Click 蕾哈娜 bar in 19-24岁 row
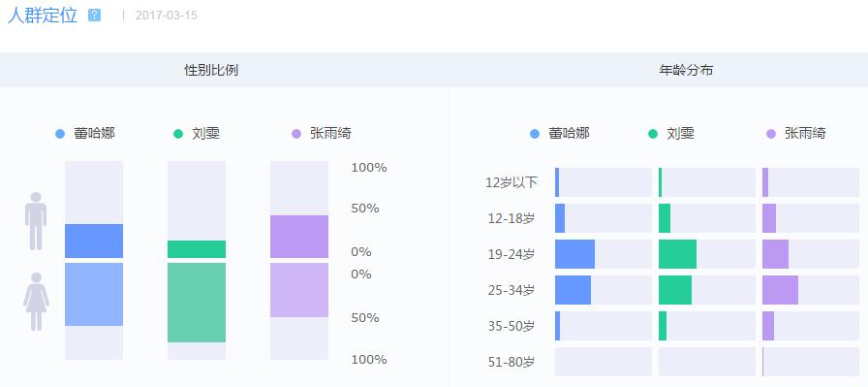Image resolution: width=868 pixels, height=387 pixels. (x=575, y=254)
